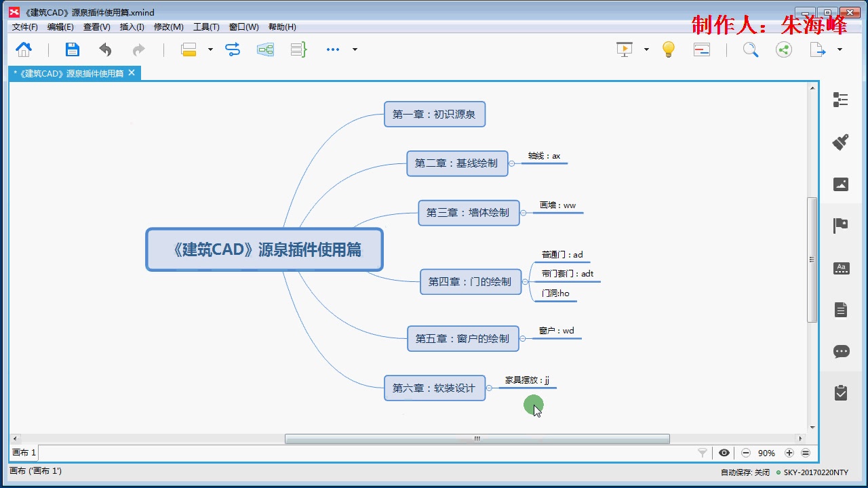This screenshot has width=868, height=488.
Task: Open presentation mode dropdown arrow
Action: pos(646,49)
